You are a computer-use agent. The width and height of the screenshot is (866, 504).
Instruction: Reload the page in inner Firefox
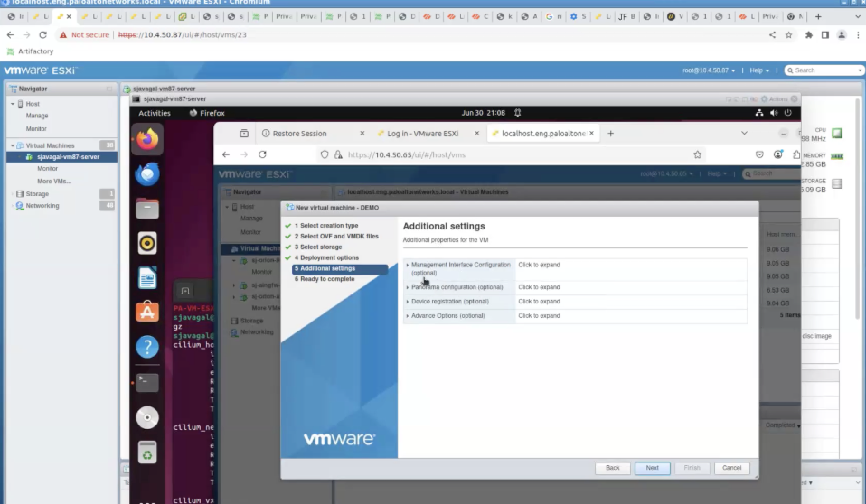point(262,154)
